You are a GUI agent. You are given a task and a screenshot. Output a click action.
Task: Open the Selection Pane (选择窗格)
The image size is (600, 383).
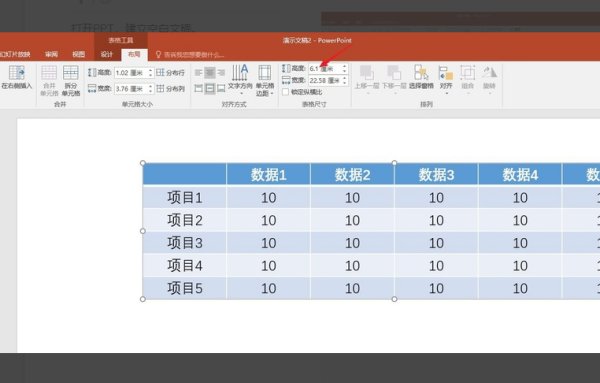(x=421, y=78)
